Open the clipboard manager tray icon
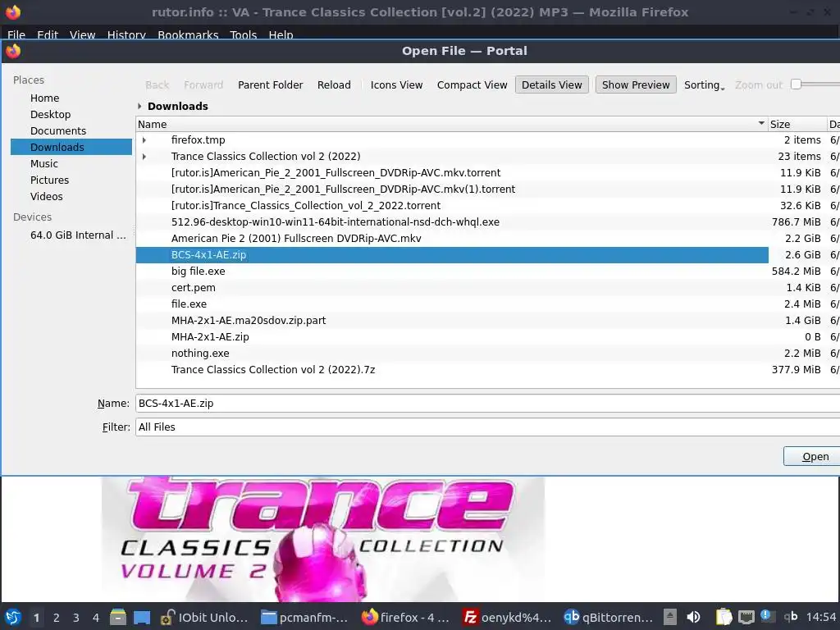The width and height of the screenshot is (840, 630). [x=724, y=617]
